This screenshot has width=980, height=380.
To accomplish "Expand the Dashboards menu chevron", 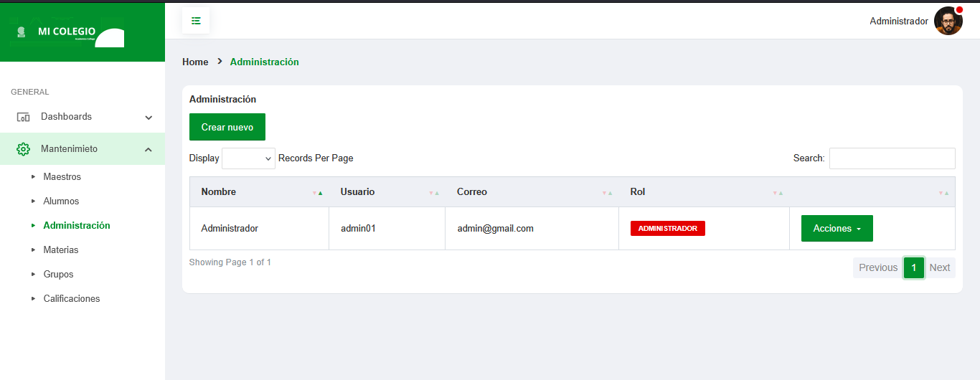I will coord(149,117).
